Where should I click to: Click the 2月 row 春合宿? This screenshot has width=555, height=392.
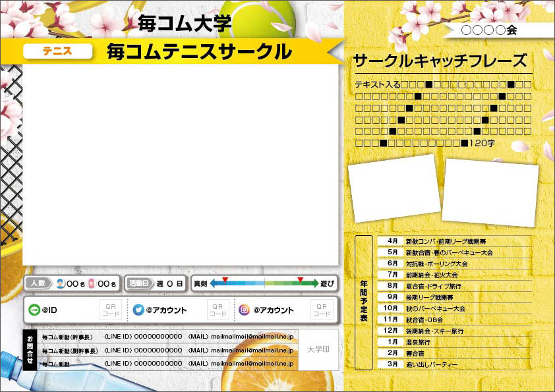point(455,353)
